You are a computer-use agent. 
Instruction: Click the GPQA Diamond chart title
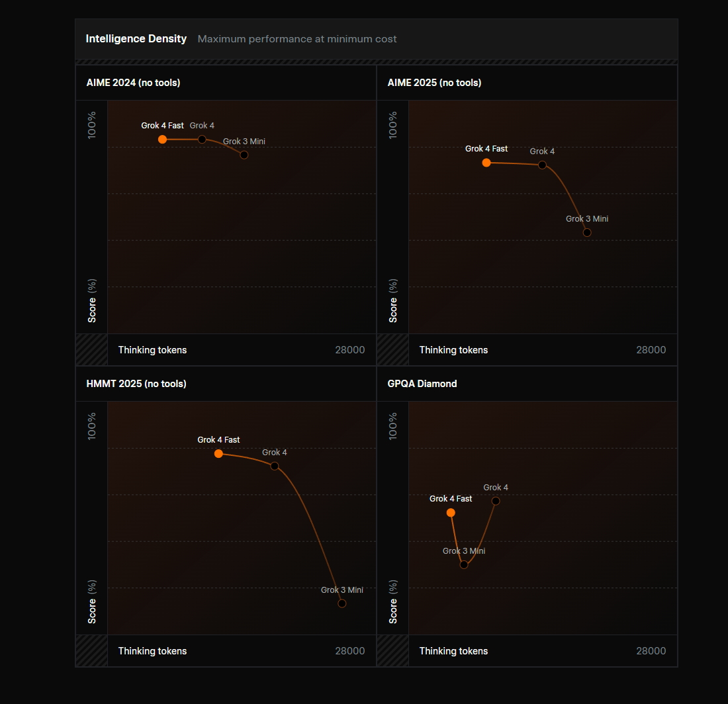point(422,384)
